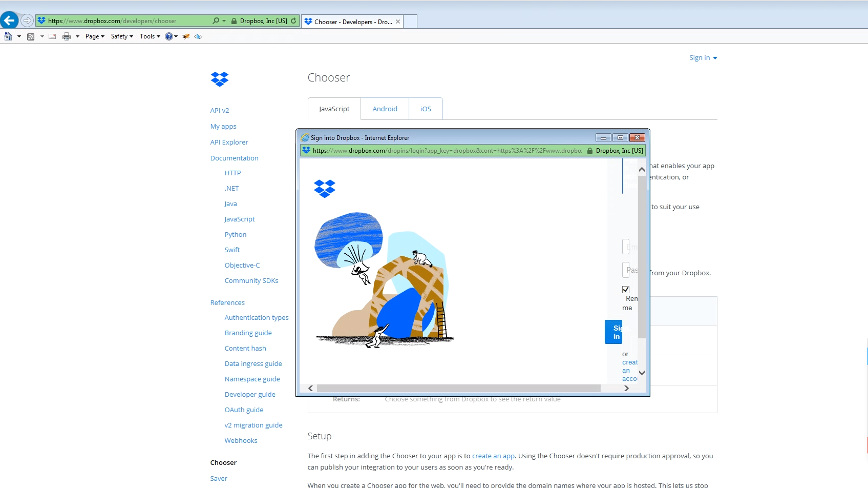The height and width of the screenshot is (488, 868).
Task: Refresh the page using the address bar icon
Action: [293, 21]
